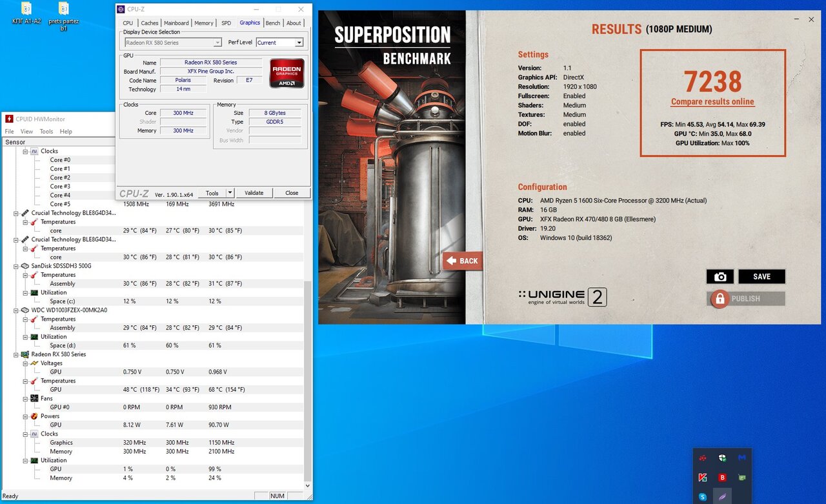
Task: Click the red dots tray icon
Action: [x=702, y=458]
